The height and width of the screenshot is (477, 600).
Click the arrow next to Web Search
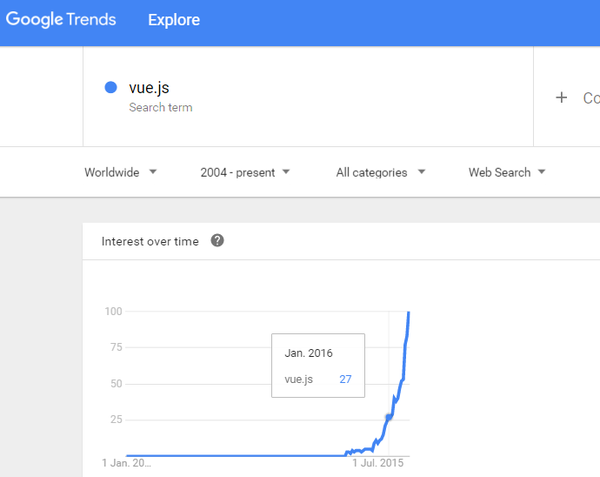point(541,171)
